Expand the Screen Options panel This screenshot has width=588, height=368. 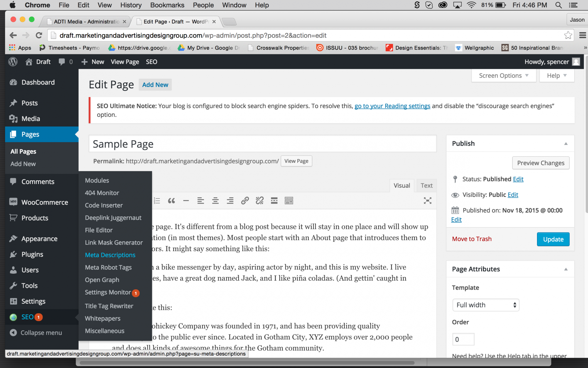pos(503,75)
